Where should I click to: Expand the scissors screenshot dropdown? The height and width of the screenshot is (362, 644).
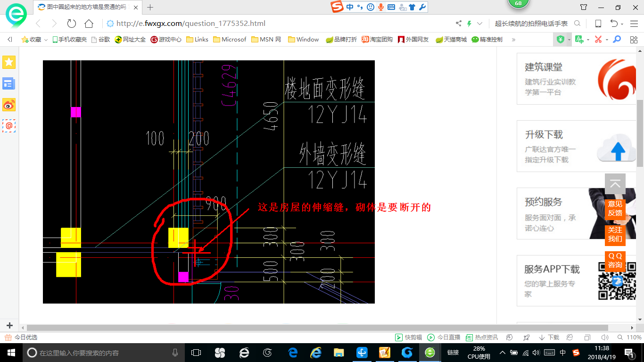coord(607,40)
